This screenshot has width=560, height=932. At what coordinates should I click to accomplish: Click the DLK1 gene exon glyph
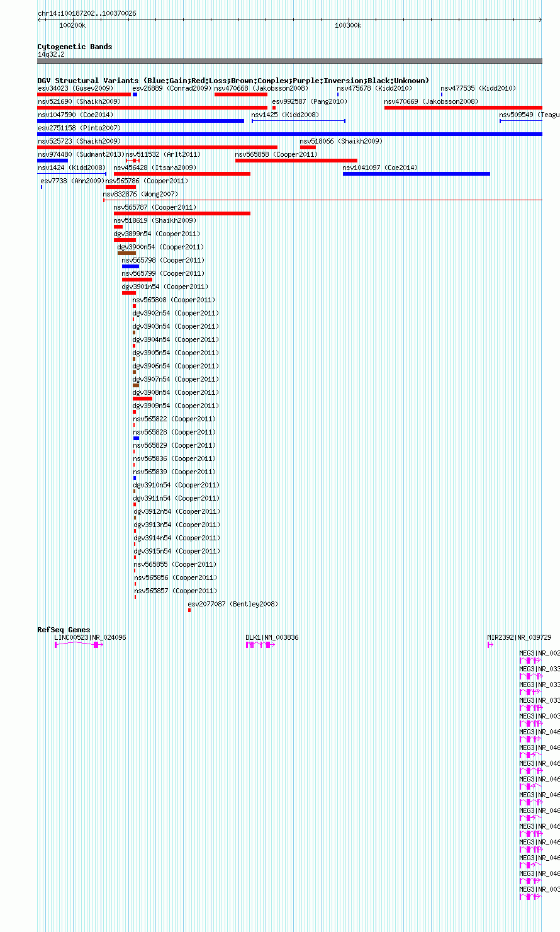pos(260,645)
